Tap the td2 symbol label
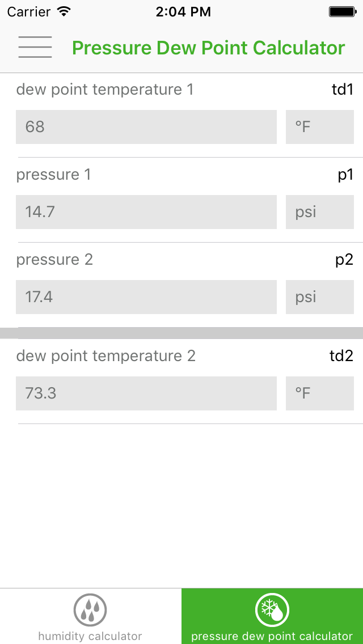Image resolution: width=363 pixels, height=644 pixels. point(341,356)
